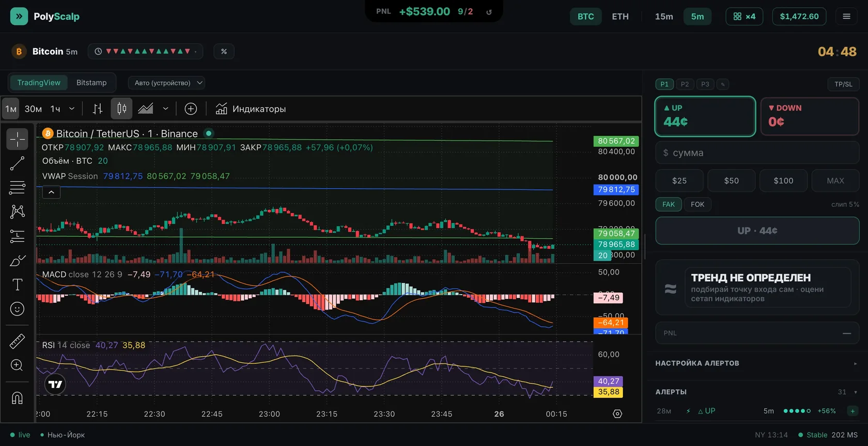
Task: Choose the DOWN 0¢ outcome
Action: pyautogui.click(x=810, y=116)
